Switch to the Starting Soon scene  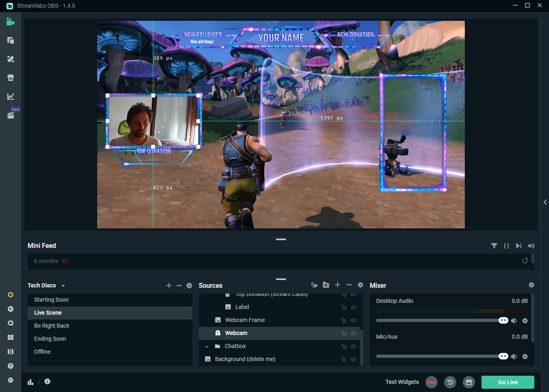[x=110, y=299]
